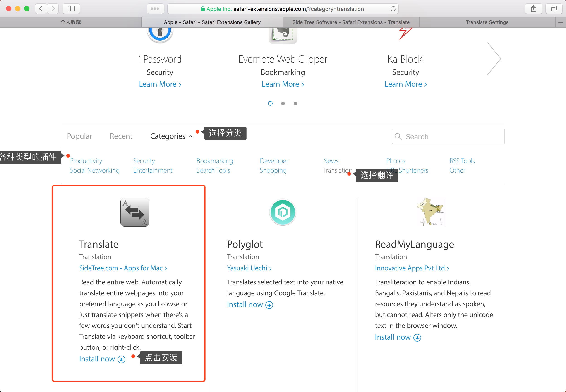Viewport: 566px width, 392px height.
Task: Select the first carousel page dot
Action: (x=270, y=103)
